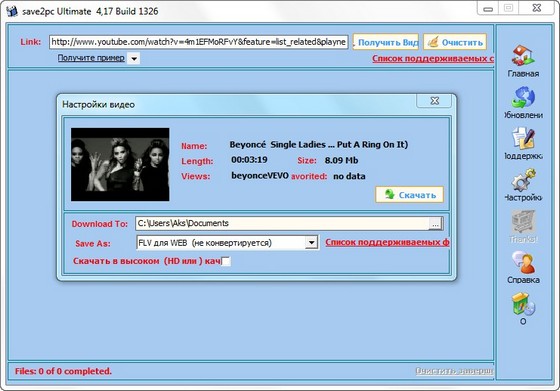
Task: Click the Получите пример link
Action: coord(91,58)
